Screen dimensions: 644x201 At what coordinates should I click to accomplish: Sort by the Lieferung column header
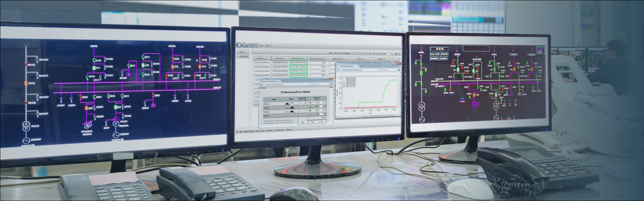click(262, 59)
